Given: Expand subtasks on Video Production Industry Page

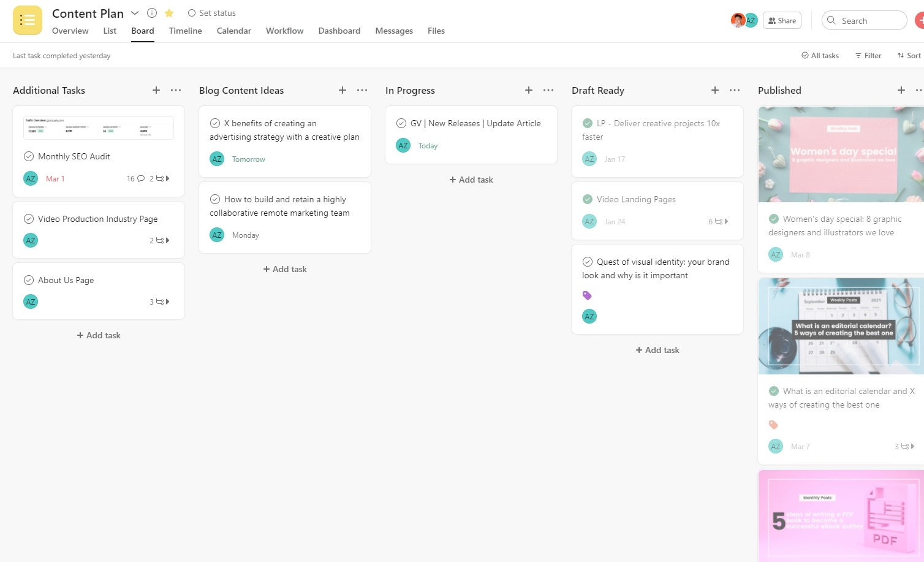Looking at the screenshot, I should (160, 240).
